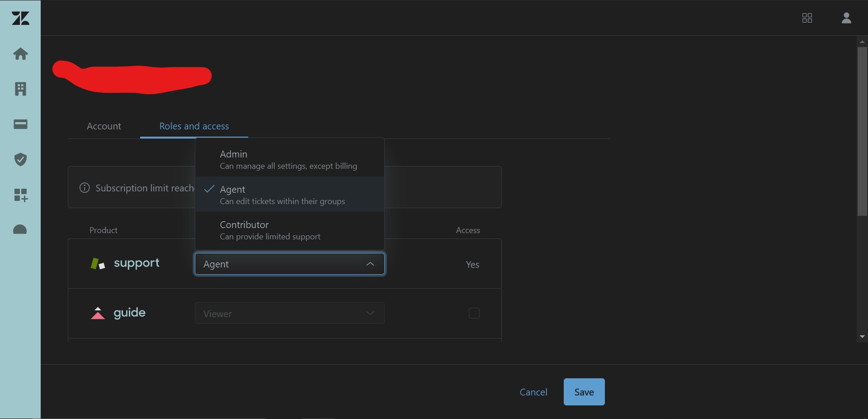868x419 pixels.
Task: Open billing via the card icon
Action: [x=20, y=124]
